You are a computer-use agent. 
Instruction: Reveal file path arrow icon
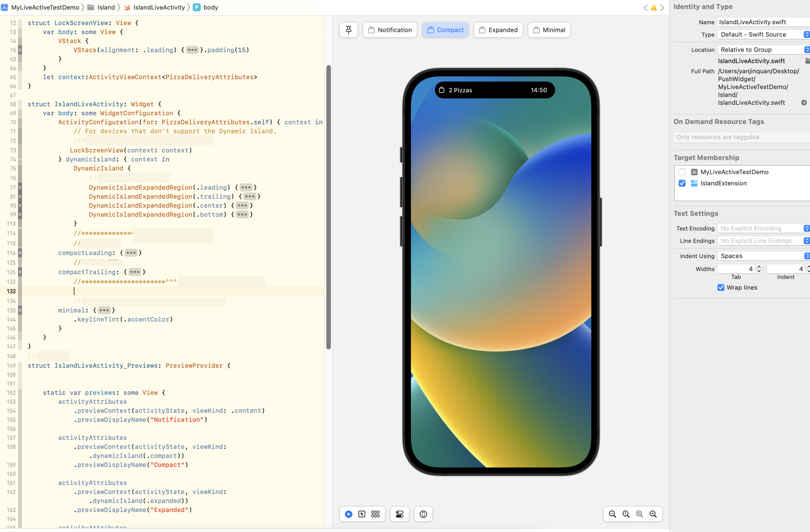click(804, 103)
